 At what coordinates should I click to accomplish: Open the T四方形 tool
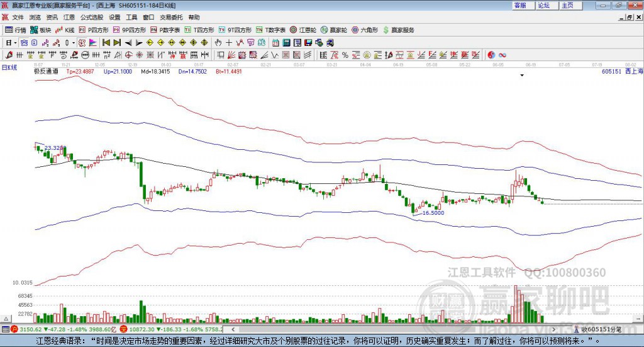[x=199, y=30]
